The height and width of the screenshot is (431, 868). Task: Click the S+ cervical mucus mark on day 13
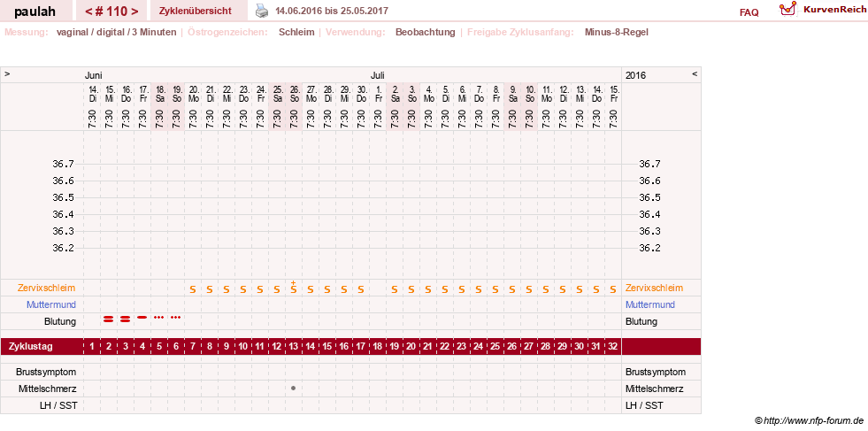coord(294,287)
